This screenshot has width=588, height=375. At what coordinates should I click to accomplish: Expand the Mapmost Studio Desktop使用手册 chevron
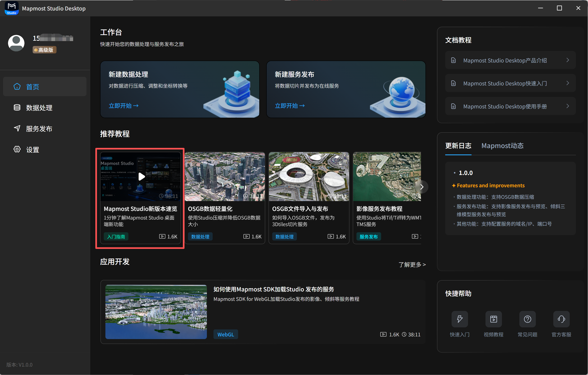click(x=568, y=106)
